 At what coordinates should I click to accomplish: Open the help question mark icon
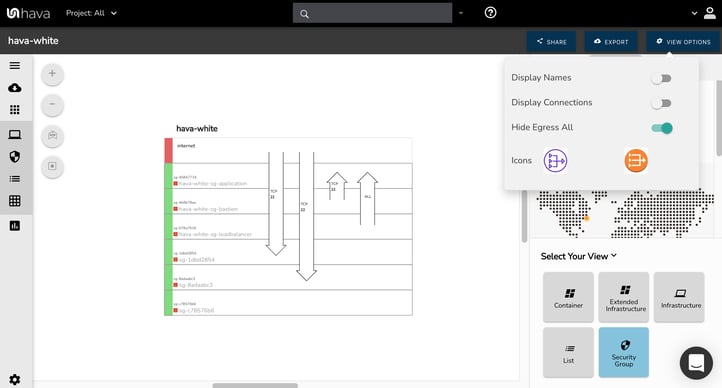490,13
